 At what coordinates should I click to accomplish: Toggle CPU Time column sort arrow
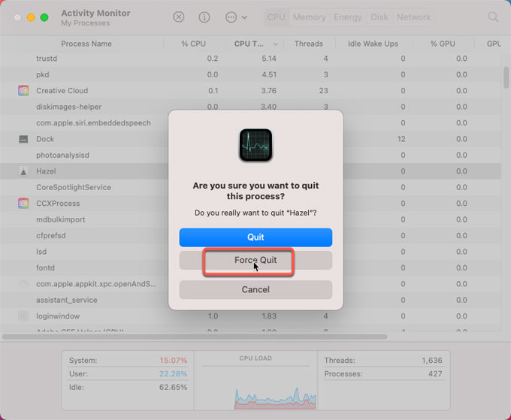(276, 44)
